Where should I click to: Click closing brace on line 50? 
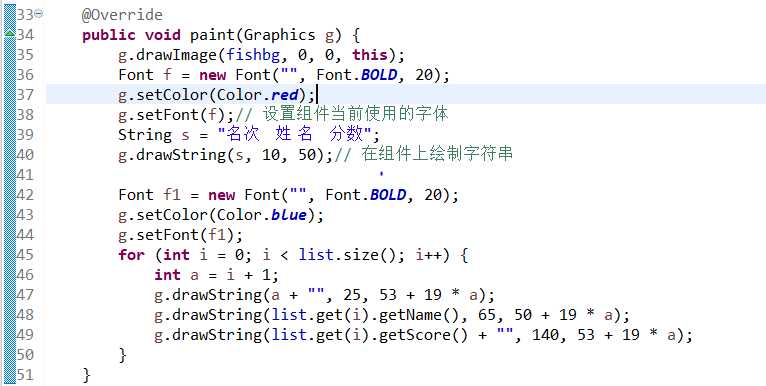click(x=123, y=355)
